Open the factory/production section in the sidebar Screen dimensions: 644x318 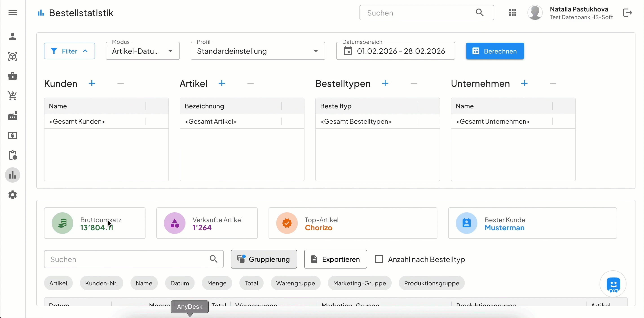pos(13,116)
